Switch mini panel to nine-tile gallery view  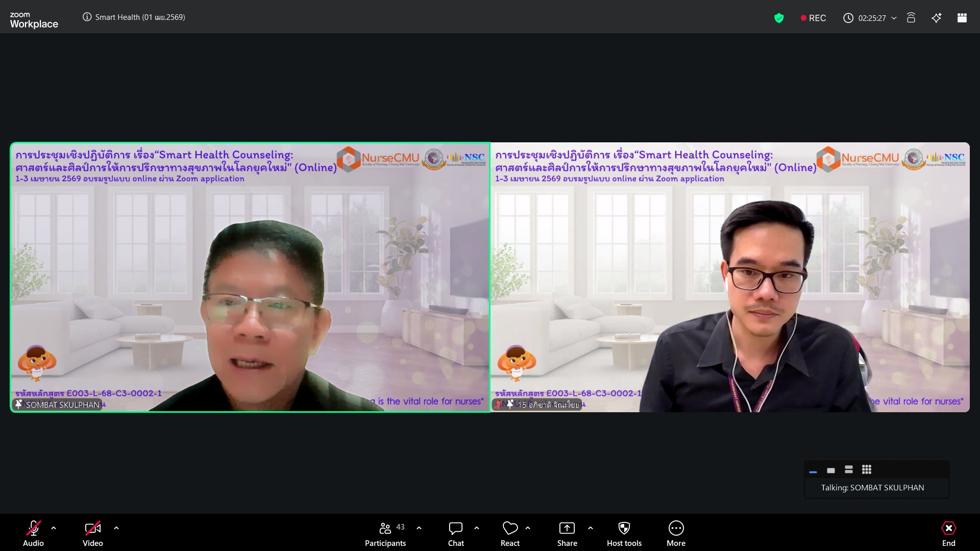tap(867, 469)
